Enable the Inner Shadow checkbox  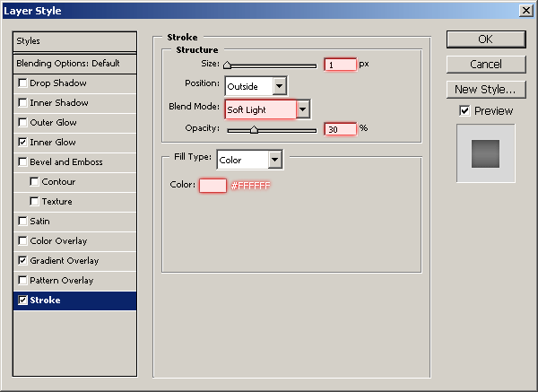pos(22,102)
